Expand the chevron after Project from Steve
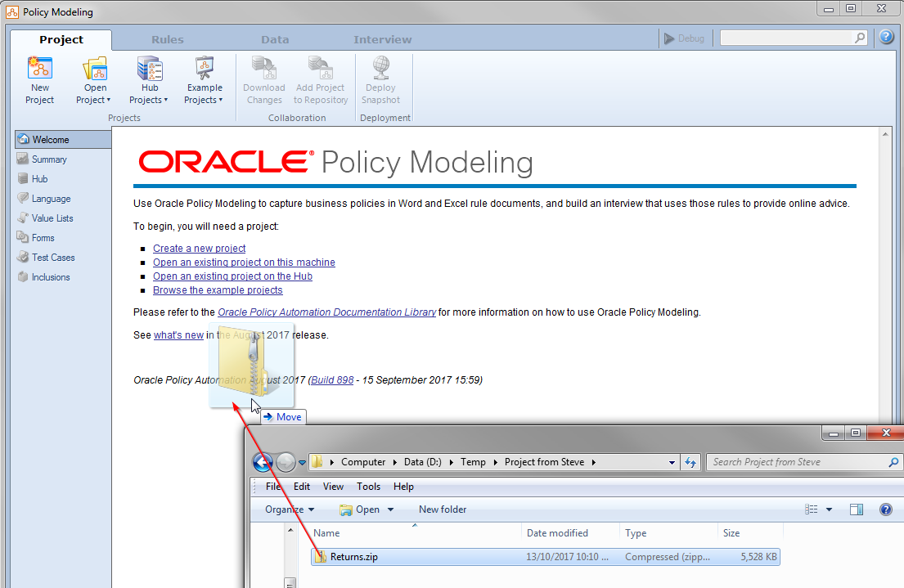Viewport: 904px width, 588px height. 593,462
